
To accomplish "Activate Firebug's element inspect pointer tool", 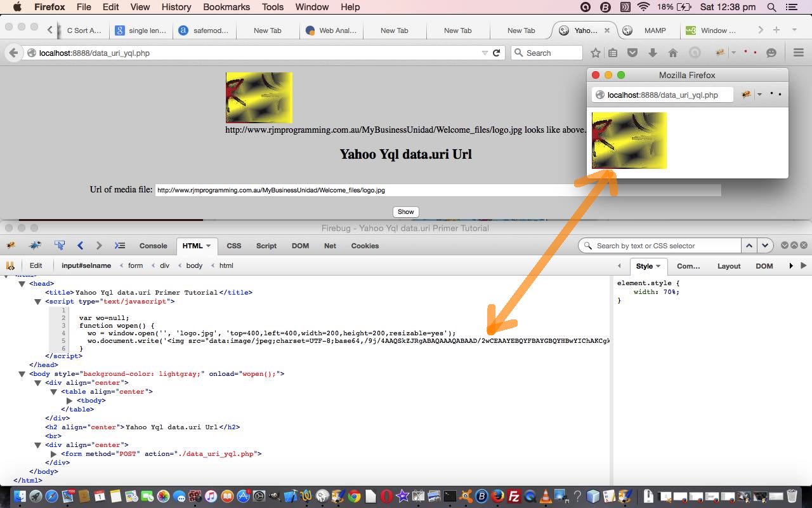I will click(60, 246).
